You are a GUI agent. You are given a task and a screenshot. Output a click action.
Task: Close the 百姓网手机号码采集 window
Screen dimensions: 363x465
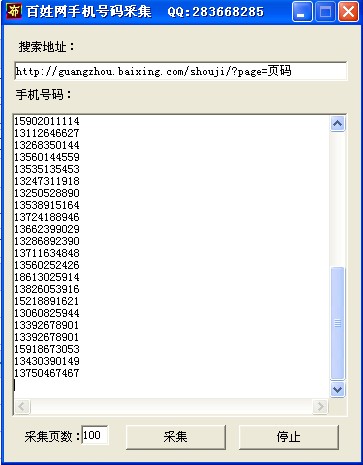tap(348, 12)
